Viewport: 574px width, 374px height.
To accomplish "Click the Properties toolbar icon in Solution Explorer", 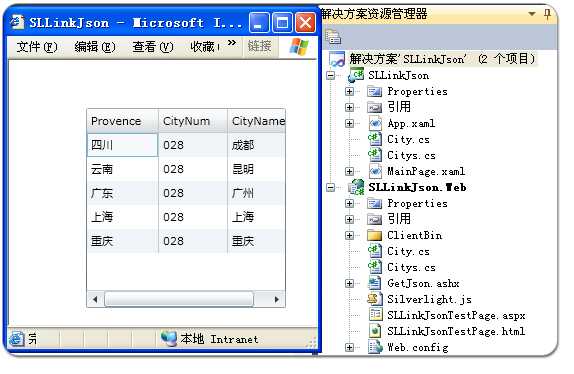I will point(333,37).
